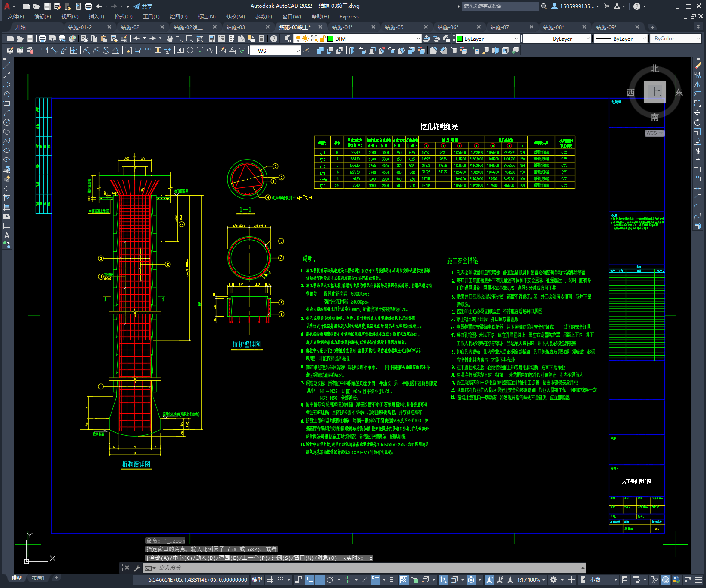Select the Circle draw tool
Screen dimensions: 706x588
(x=7, y=122)
